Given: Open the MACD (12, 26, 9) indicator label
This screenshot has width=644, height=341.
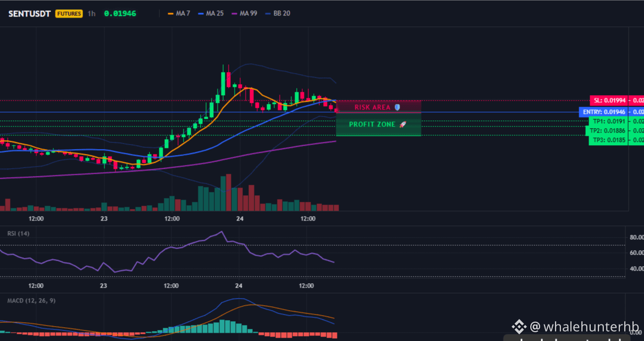Looking at the screenshot, I should point(32,301).
